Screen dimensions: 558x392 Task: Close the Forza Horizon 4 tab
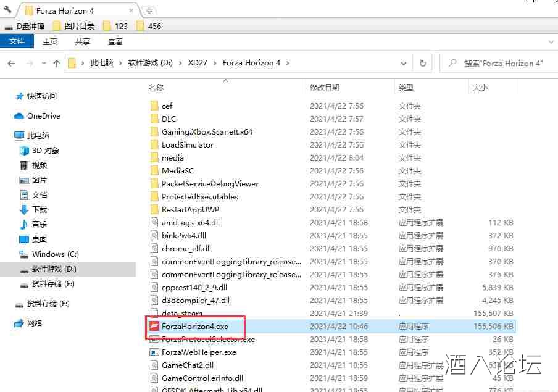click(131, 10)
